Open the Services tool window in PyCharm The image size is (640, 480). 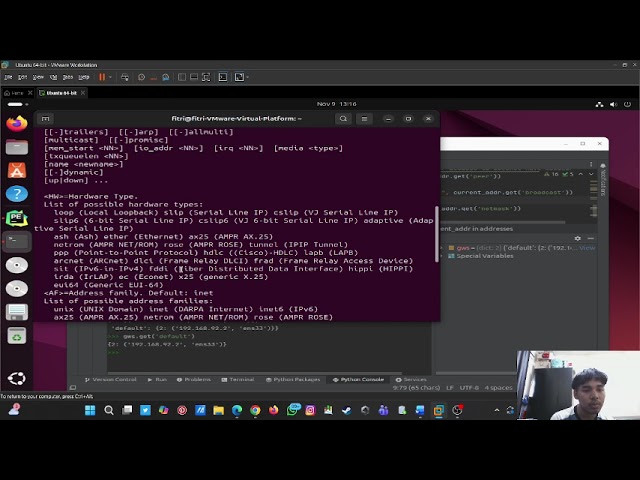411,380
